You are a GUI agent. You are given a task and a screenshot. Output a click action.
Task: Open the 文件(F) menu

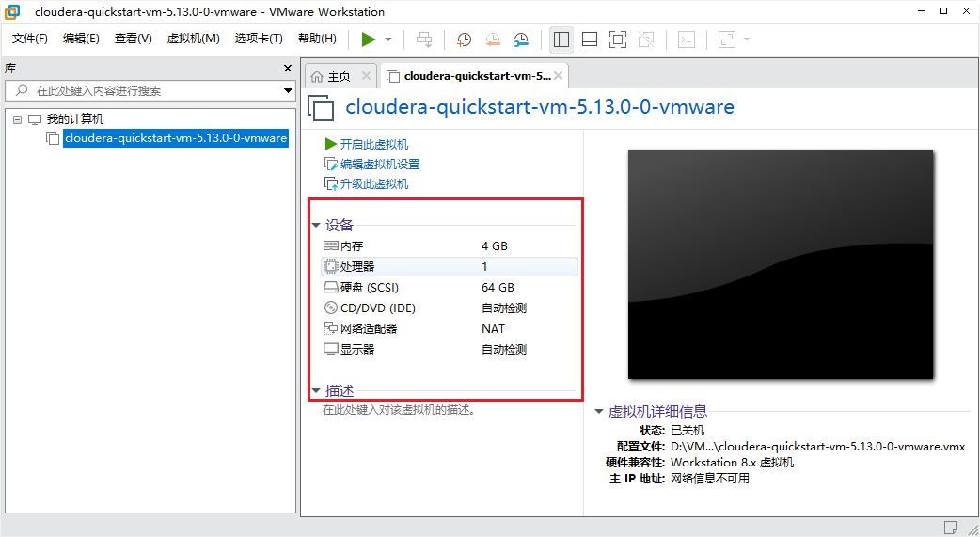click(29, 39)
